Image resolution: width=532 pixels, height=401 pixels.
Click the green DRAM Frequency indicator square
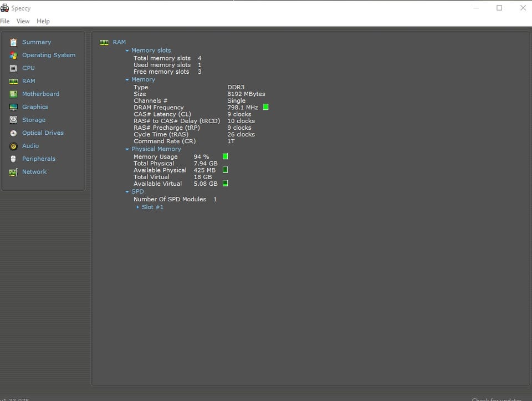click(265, 107)
